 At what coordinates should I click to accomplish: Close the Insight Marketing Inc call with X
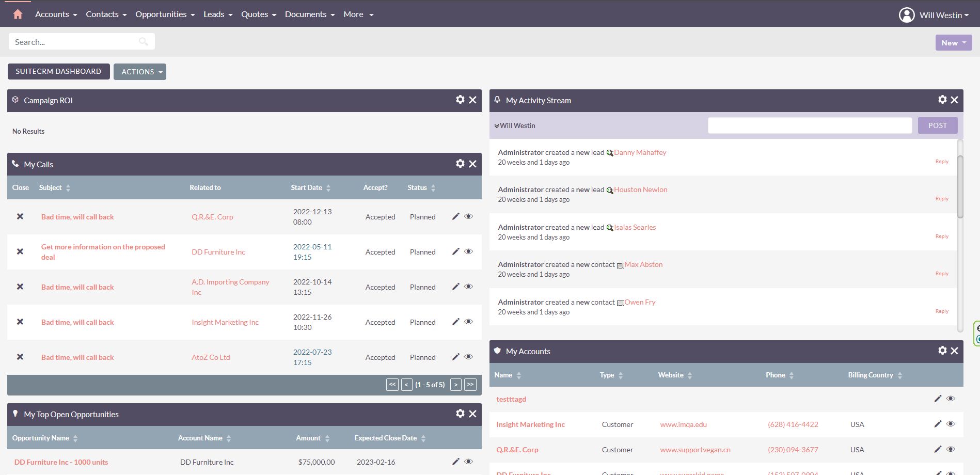click(x=20, y=322)
